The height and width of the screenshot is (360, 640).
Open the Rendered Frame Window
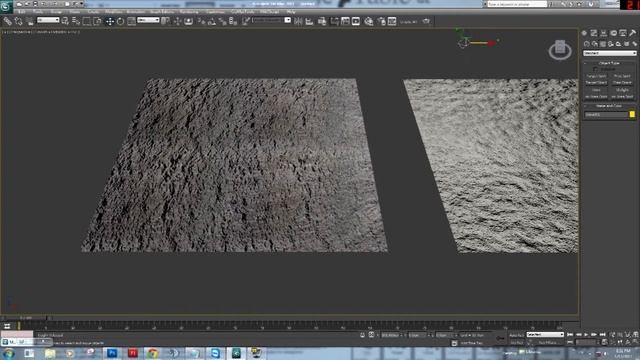(392, 21)
